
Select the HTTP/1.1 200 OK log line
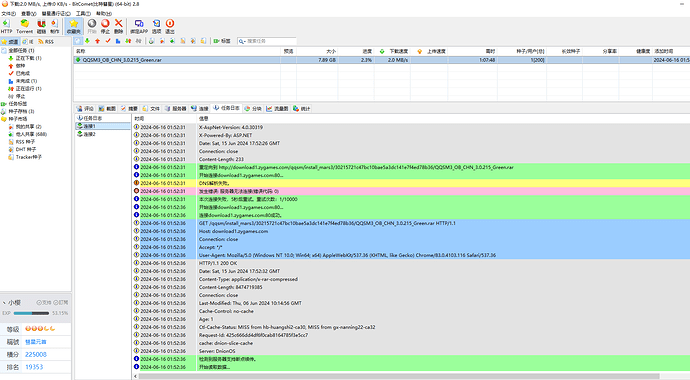pos(411,263)
